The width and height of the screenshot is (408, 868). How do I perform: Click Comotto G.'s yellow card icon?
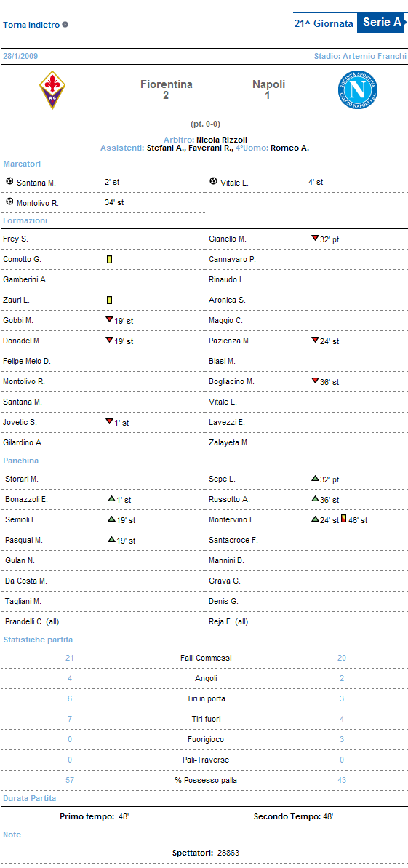pos(110,259)
